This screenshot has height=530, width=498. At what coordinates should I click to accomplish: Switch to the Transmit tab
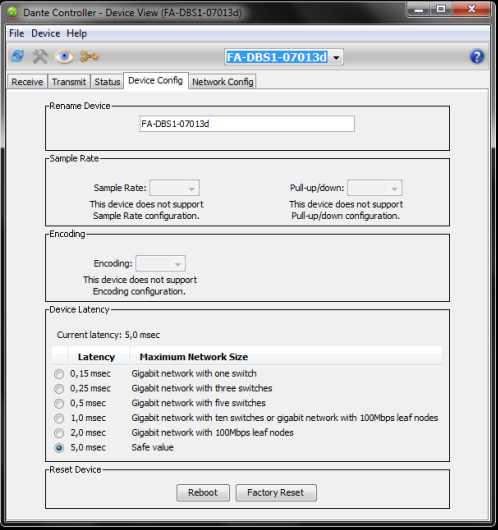tap(69, 82)
